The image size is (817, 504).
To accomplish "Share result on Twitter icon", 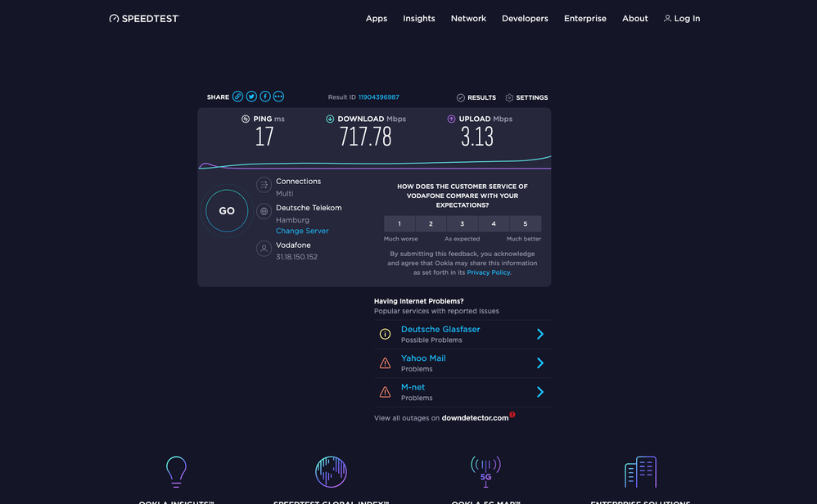I will pyautogui.click(x=251, y=97).
